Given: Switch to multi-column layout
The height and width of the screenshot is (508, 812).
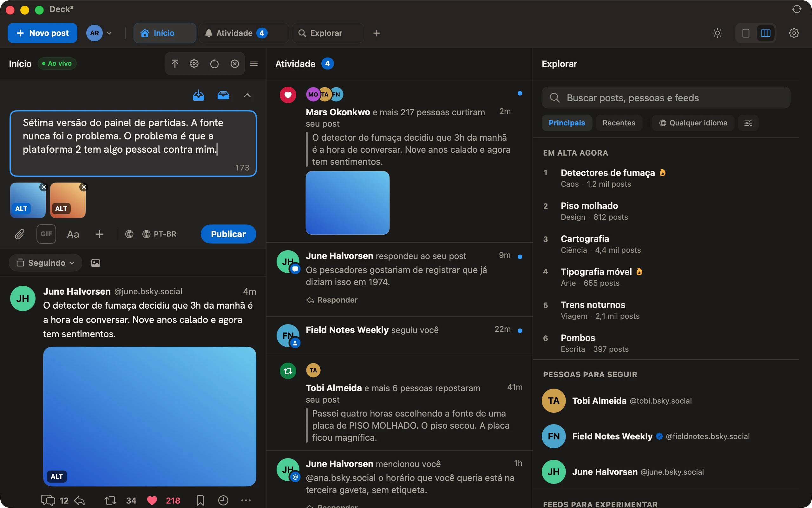Looking at the screenshot, I should 766,33.
